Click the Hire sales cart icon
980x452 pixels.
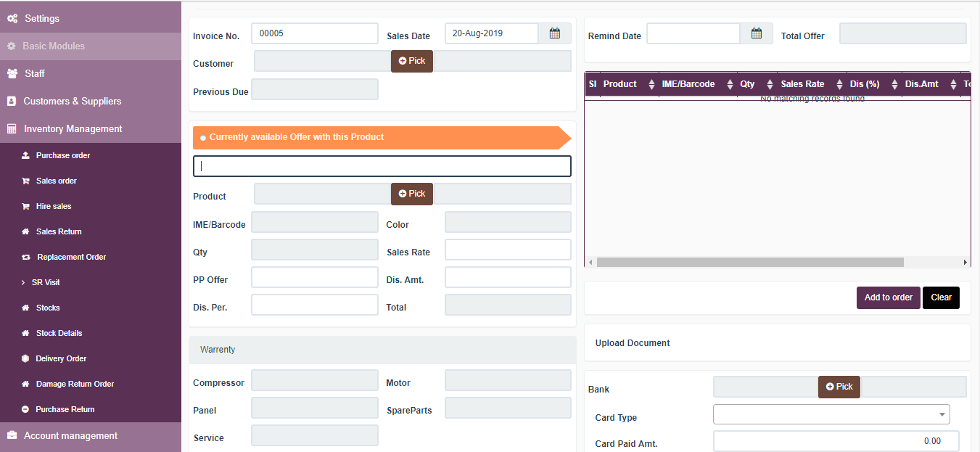click(x=27, y=206)
